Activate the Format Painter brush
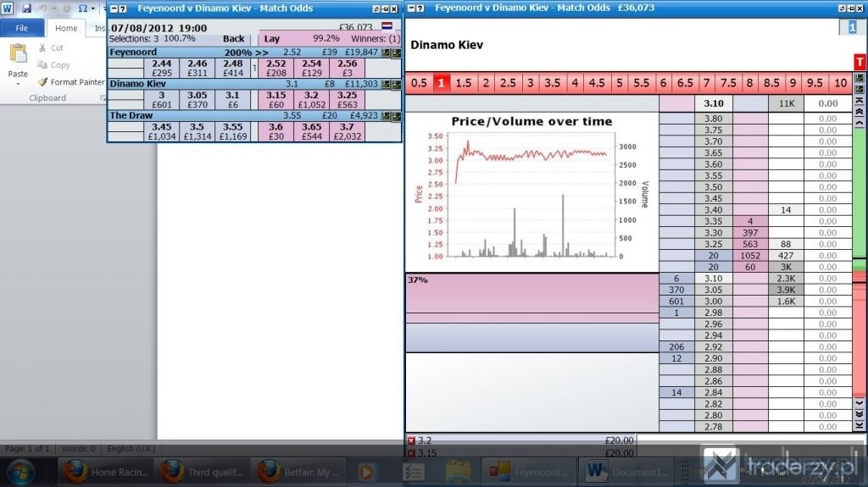Image resolution: width=868 pixels, height=487 pixels. (71, 82)
